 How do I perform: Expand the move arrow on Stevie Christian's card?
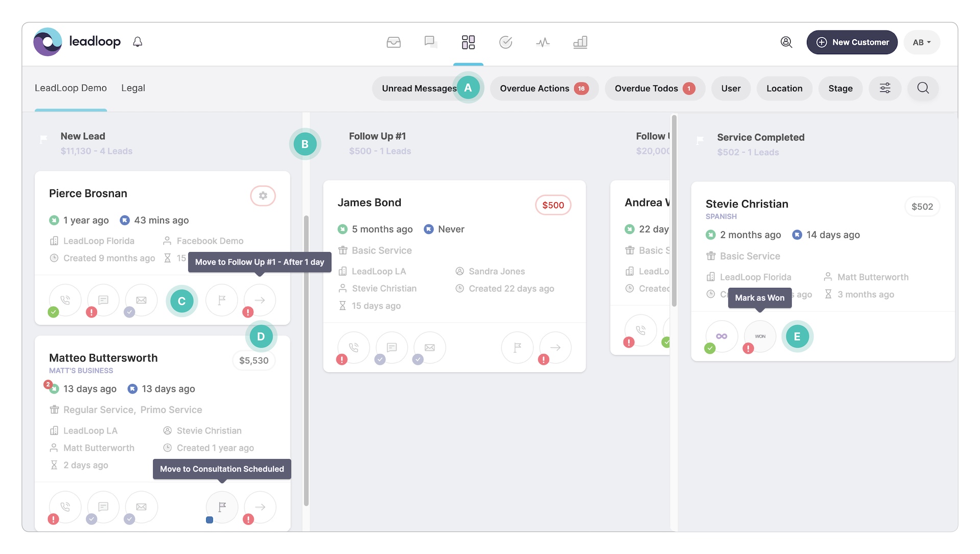tap(797, 336)
